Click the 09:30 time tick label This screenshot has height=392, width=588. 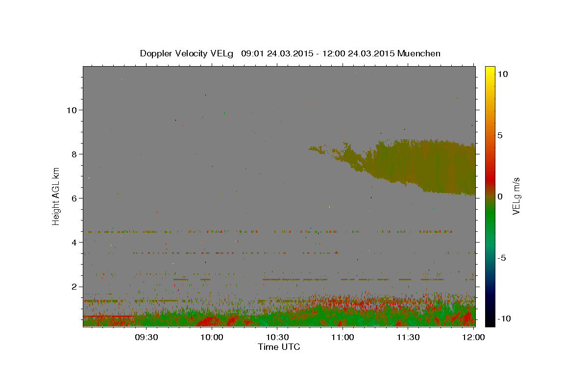147,337
